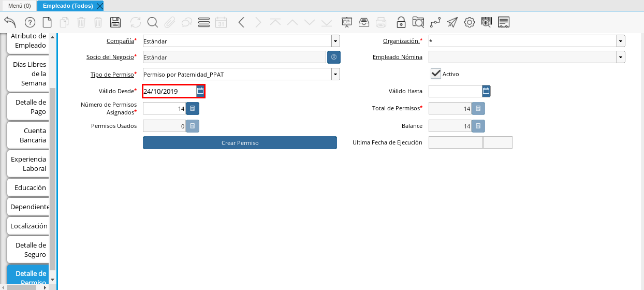Uncheck the Activo checkbox
The image size is (644, 290).
436,74
